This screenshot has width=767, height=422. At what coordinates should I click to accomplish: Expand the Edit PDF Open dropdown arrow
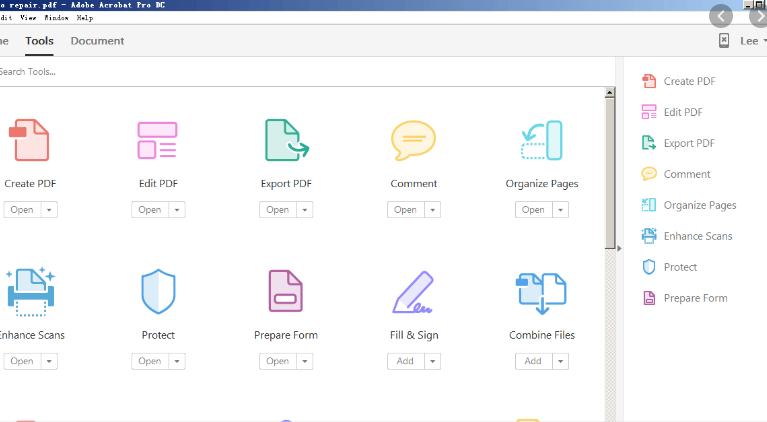click(177, 210)
